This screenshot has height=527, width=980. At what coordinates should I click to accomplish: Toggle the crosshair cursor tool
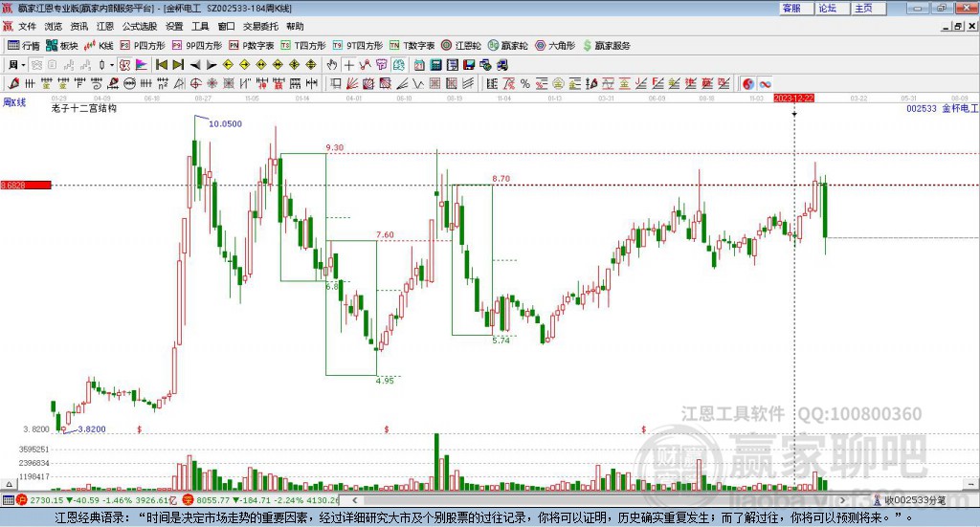pyautogui.click(x=348, y=65)
